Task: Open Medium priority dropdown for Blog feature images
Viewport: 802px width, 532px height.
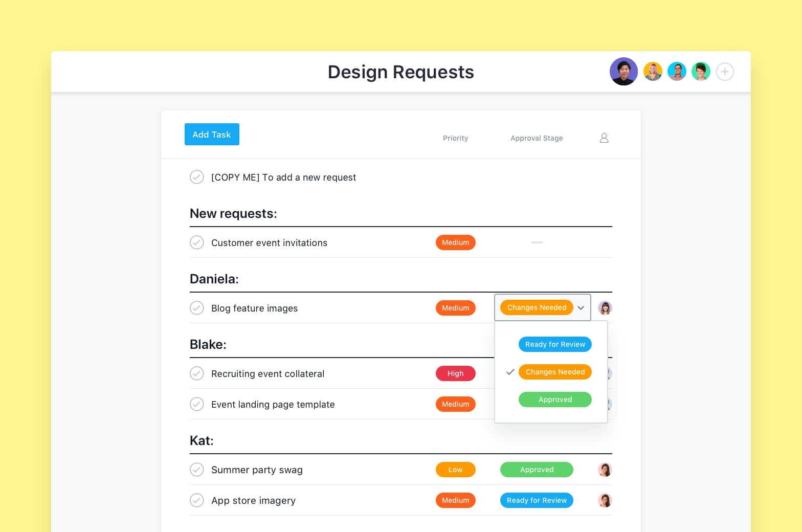Action: (455, 308)
